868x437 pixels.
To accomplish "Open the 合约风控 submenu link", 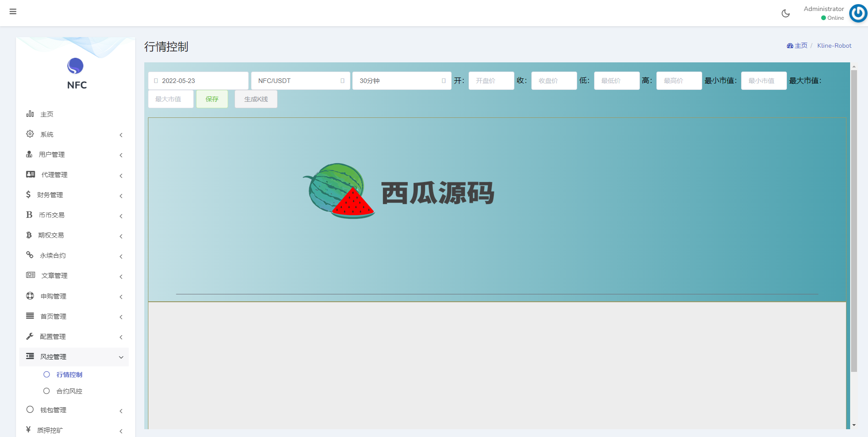I will pos(69,391).
